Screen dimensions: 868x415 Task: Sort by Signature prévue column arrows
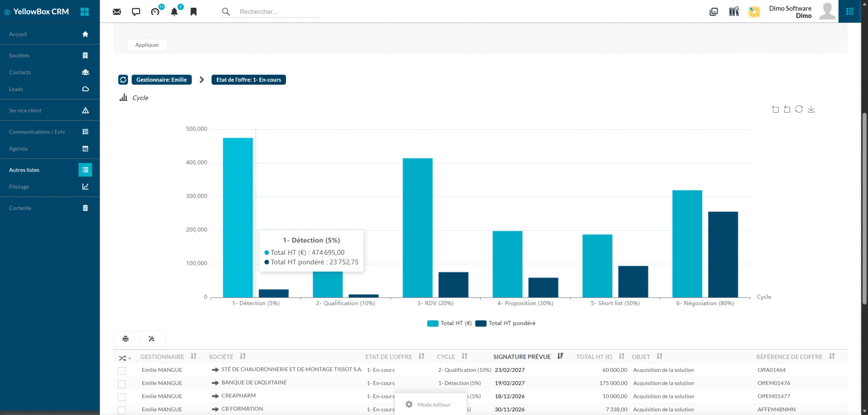click(560, 356)
